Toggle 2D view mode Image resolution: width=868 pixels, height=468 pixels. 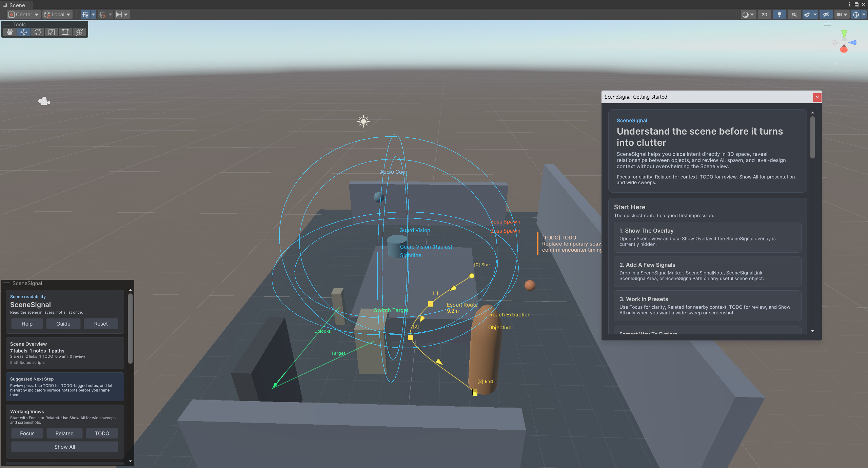(x=764, y=14)
